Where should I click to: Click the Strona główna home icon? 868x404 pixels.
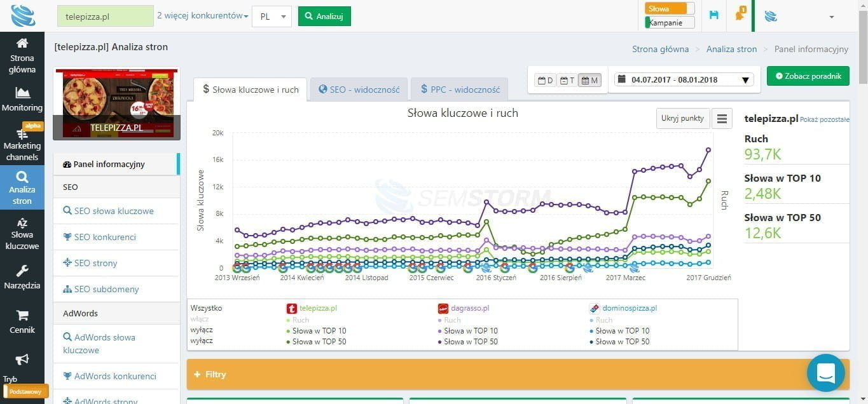coord(22,55)
